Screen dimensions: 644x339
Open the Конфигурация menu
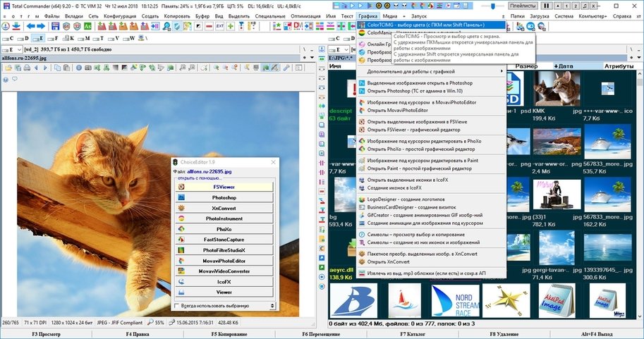coord(120,16)
